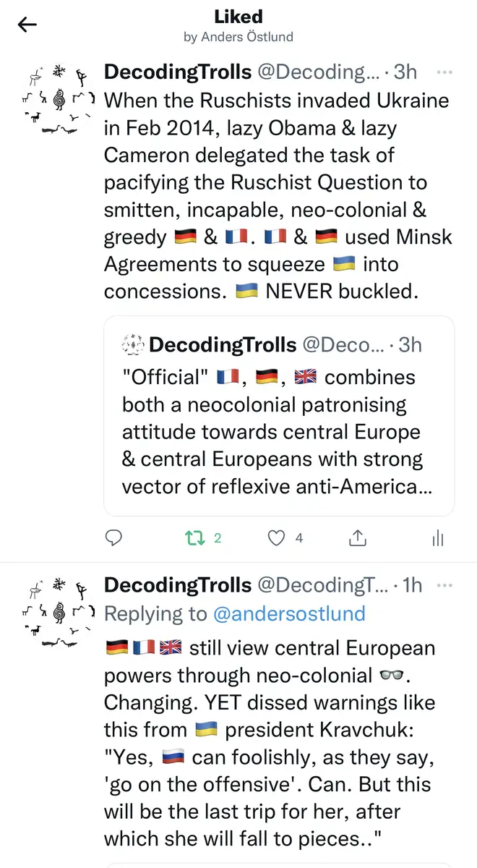Viewport: 477px width, 868px height.
Task: Tap the 1h timestamp on second tweet
Action: (x=412, y=584)
